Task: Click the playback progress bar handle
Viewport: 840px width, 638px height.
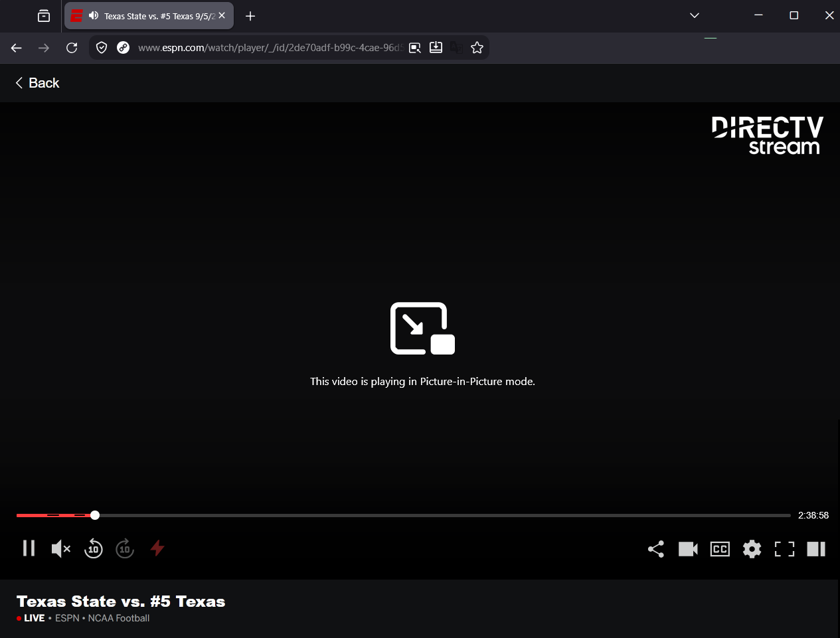Action: [x=95, y=515]
